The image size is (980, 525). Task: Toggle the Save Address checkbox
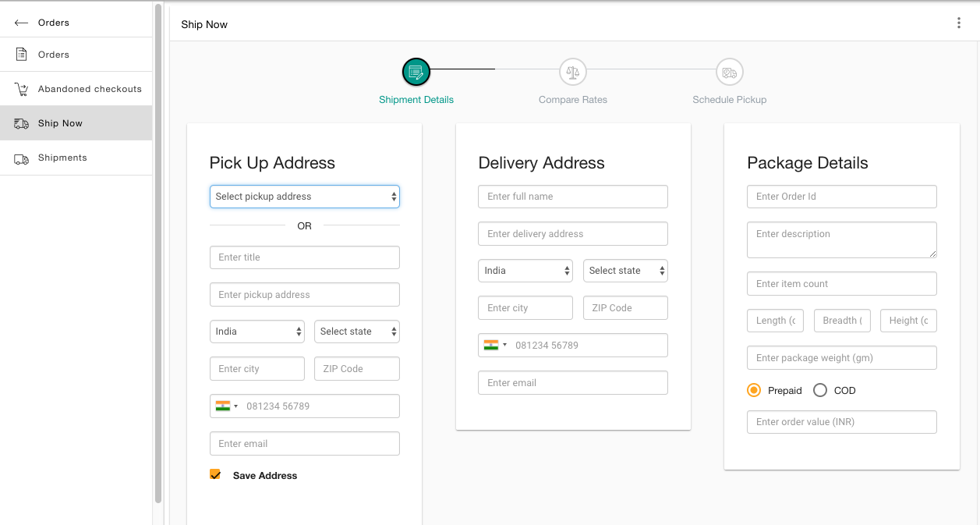pos(215,474)
